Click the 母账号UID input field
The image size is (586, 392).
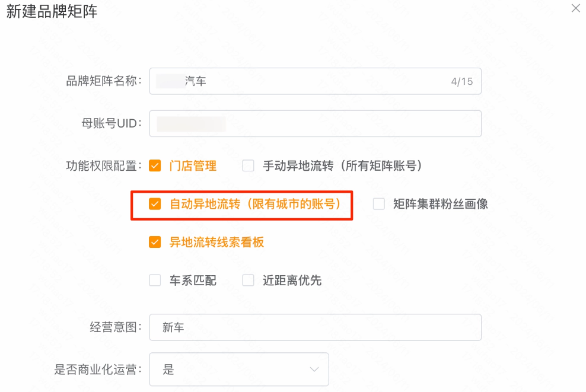coord(316,123)
